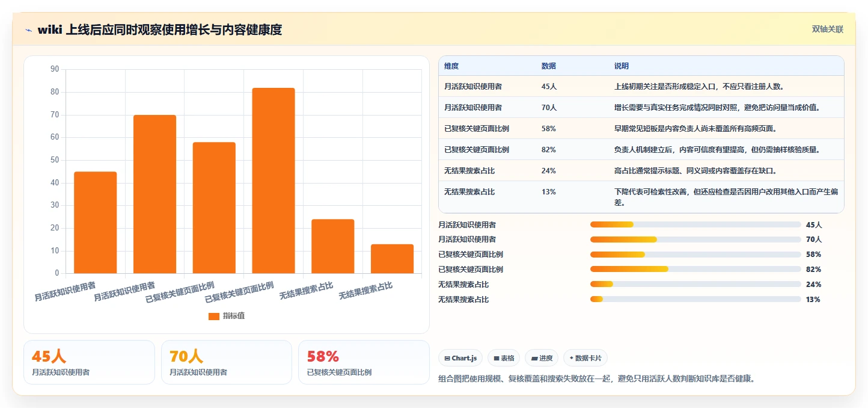Click the y-axis label 0
868x408 pixels.
57,273
